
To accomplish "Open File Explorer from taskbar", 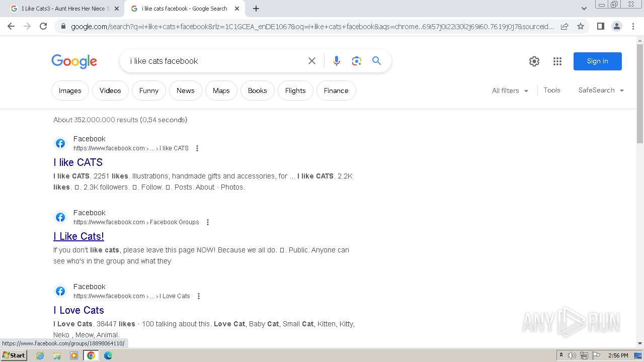I will [x=57, y=355].
